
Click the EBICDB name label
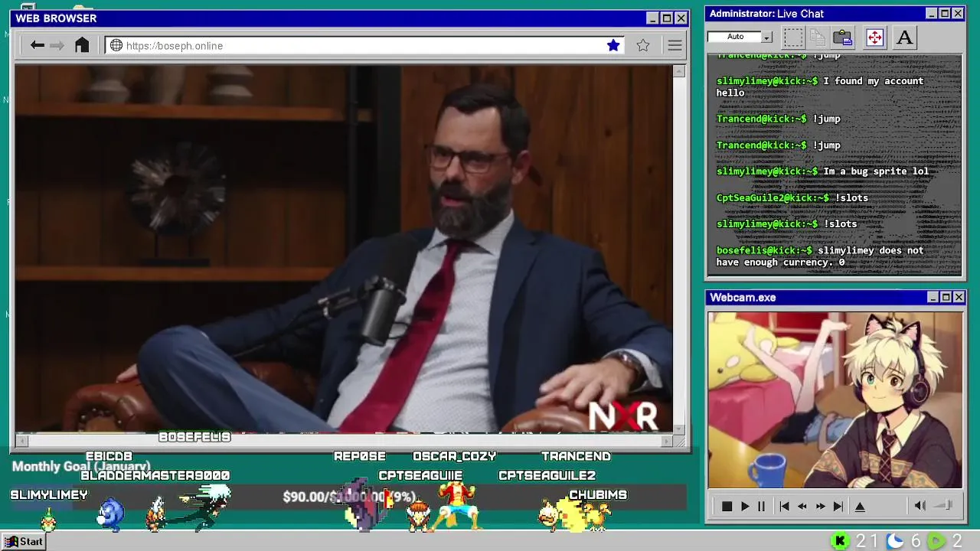click(109, 456)
